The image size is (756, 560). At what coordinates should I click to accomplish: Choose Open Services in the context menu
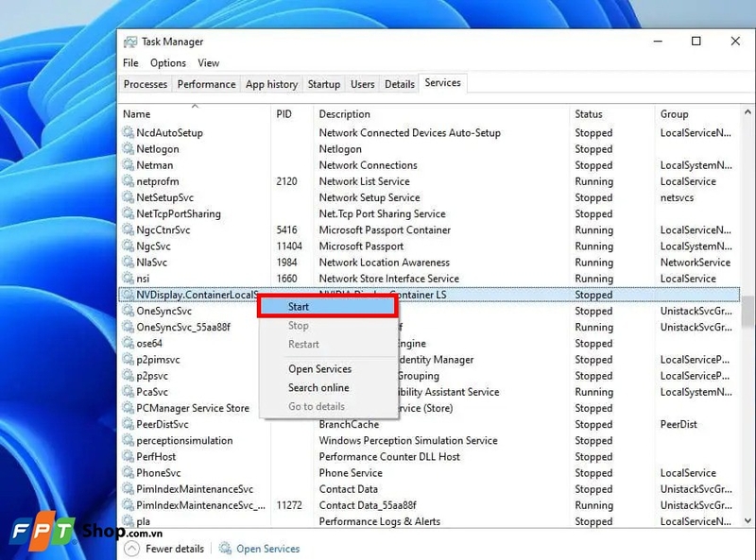pos(319,369)
